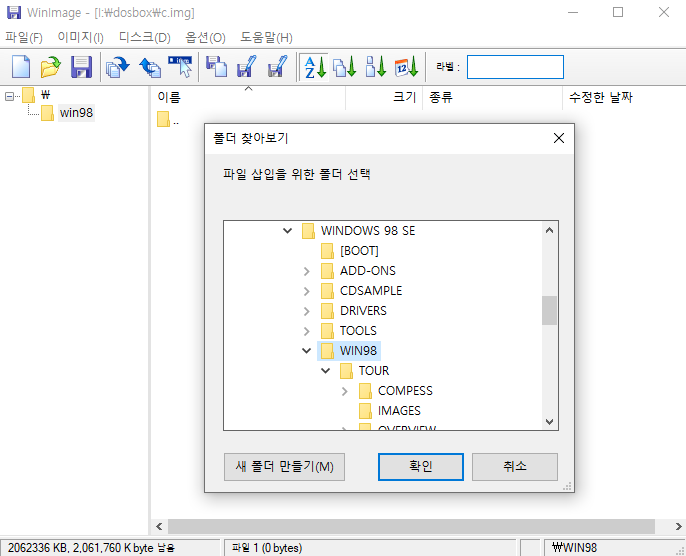Toggle sort by date calendar icon
This screenshot has width=686, height=556.
tap(406, 67)
